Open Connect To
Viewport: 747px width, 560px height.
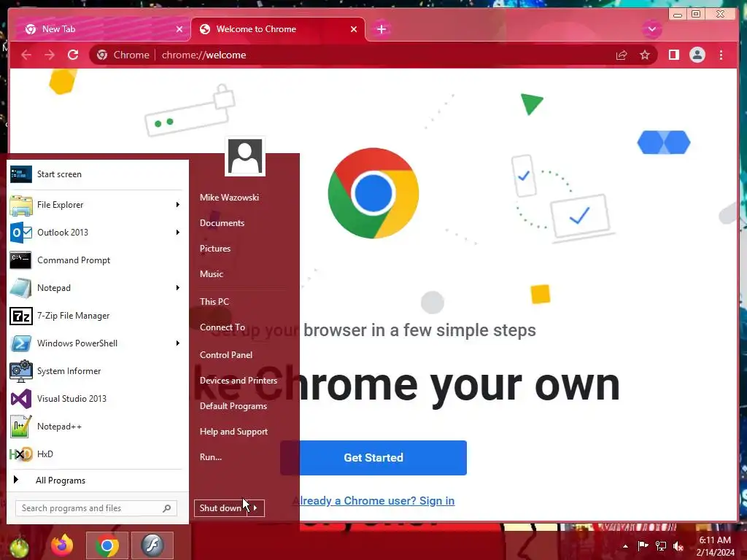click(222, 327)
